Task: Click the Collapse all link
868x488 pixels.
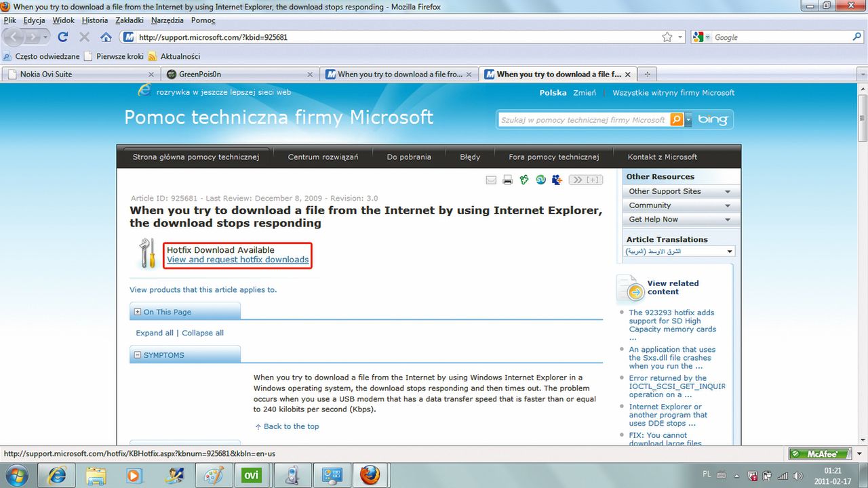Action: tap(203, 333)
